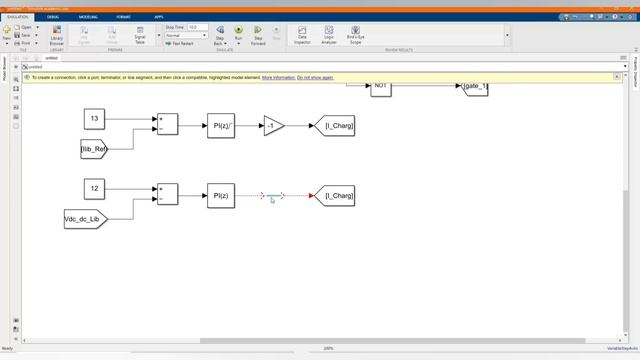Screen dimensions: 640x360
Task: Select the upper Sum block
Action: 168,124
